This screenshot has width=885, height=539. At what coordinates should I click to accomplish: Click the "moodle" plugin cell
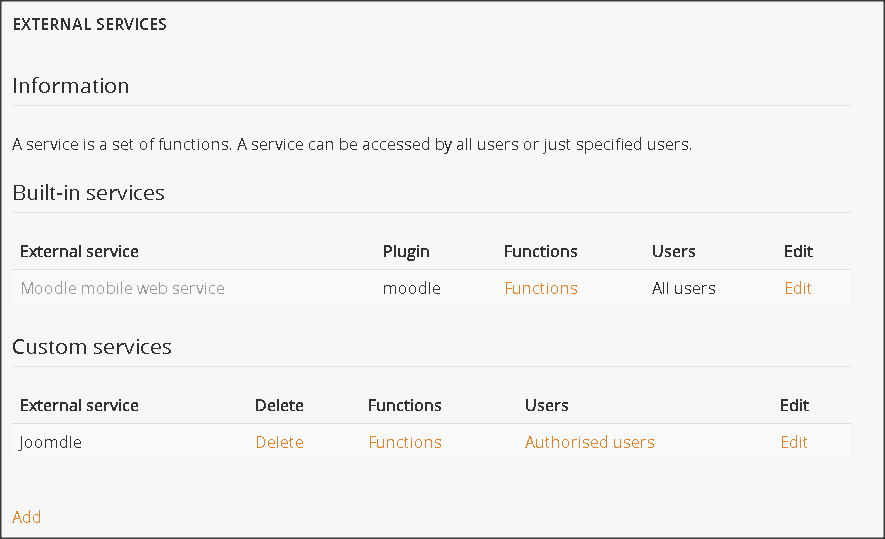pos(412,288)
